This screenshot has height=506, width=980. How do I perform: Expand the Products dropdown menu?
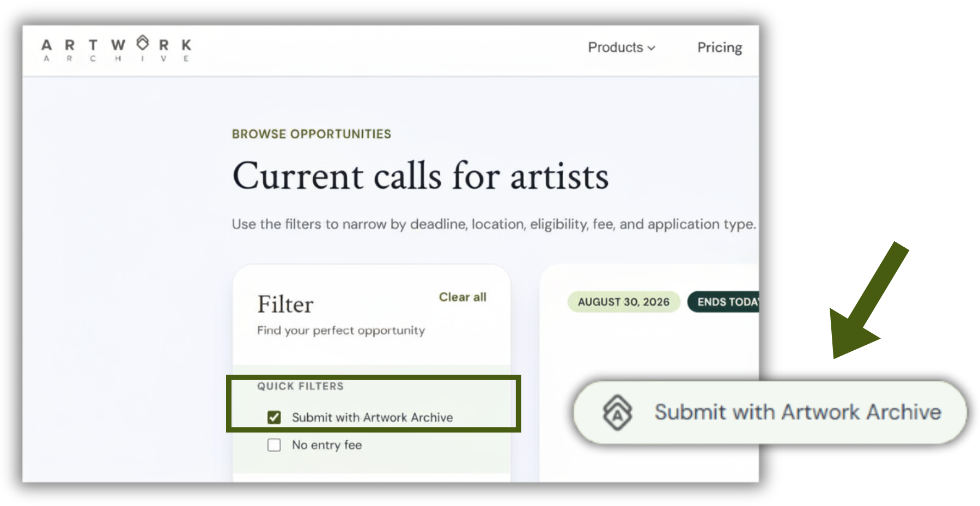click(622, 47)
